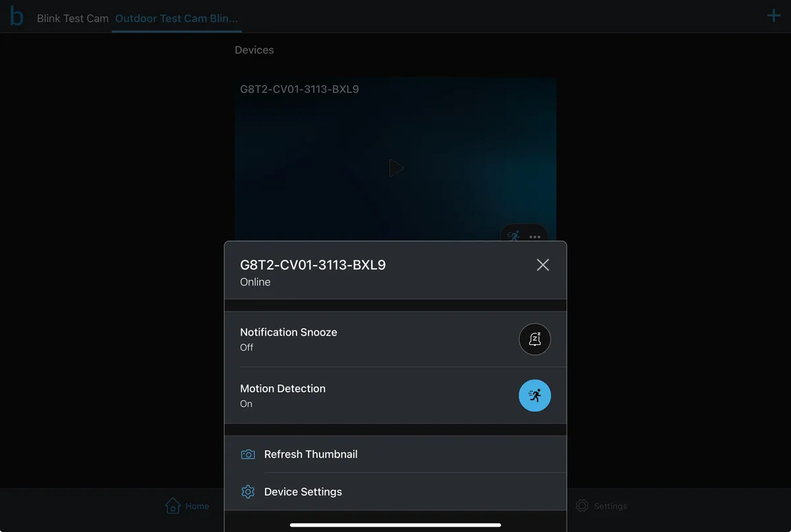Screen dimensions: 791x532
Task: Click the Online status text
Action: tap(255, 282)
